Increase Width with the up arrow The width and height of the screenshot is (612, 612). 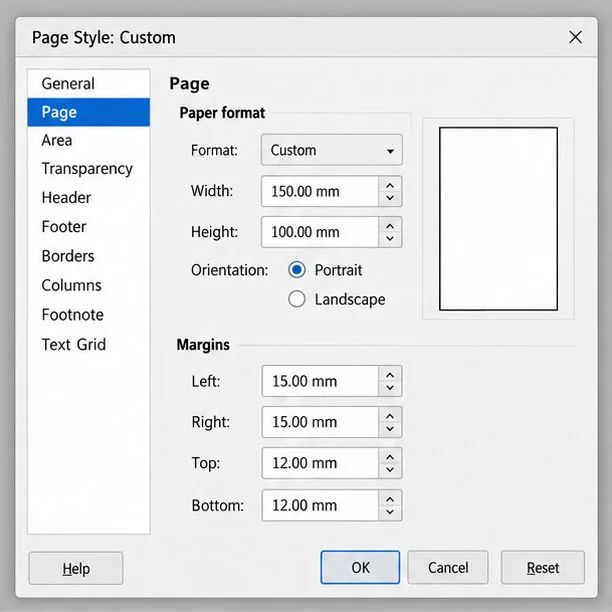tap(390, 185)
